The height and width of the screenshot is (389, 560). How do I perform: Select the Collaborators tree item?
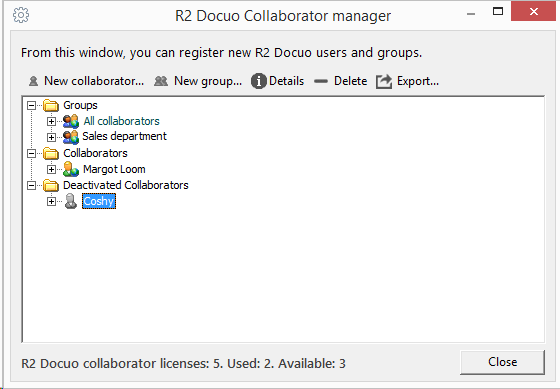95,153
